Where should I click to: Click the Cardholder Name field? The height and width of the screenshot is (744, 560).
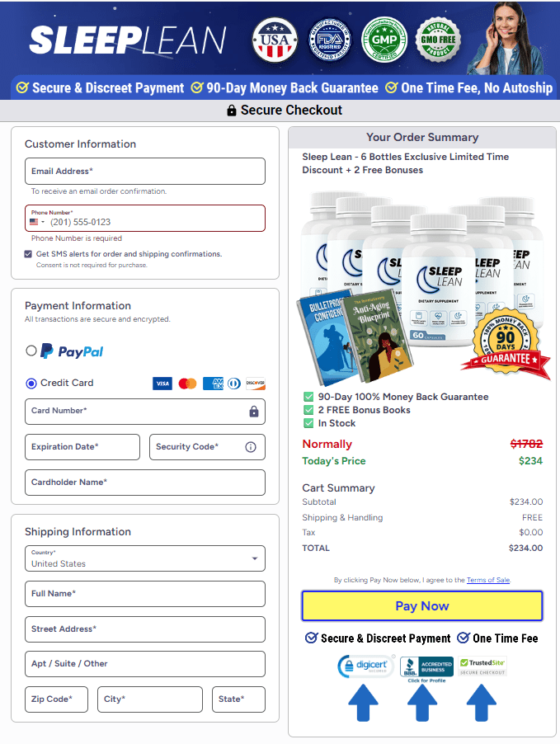[x=145, y=483]
